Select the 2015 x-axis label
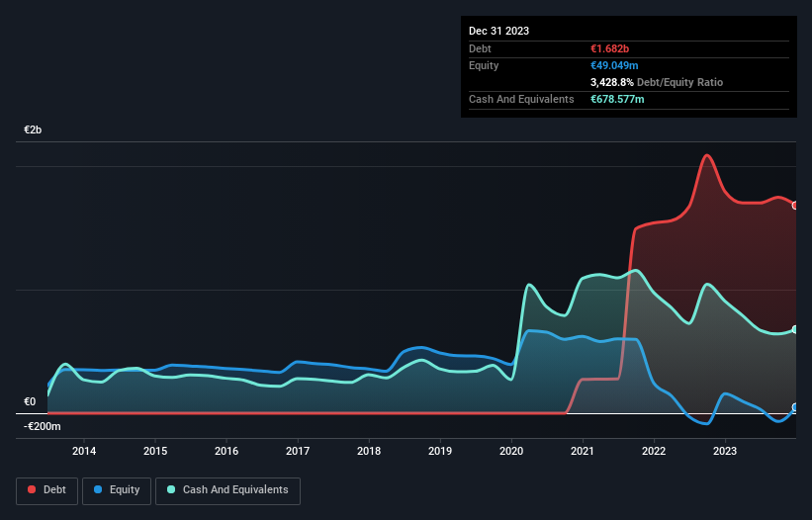The height and width of the screenshot is (520, 812). (x=155, y=451)
